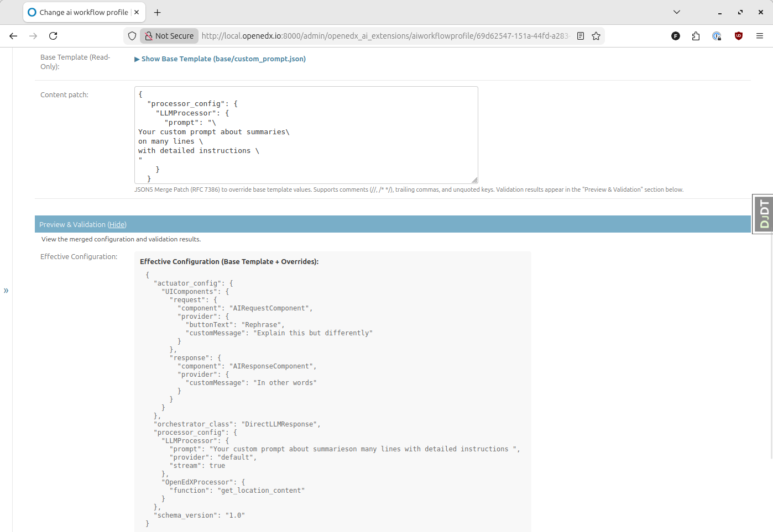The width and height of the screenshot is (773, 532).
Task: Open the Not Secure site info
Action: (x=169, y=36)
